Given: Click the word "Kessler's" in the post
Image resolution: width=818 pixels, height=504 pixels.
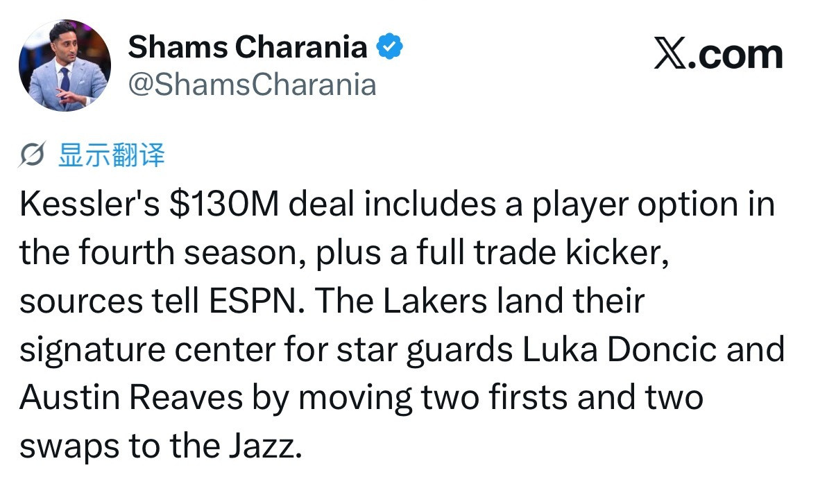Looking at the screenshot, I should coord(90,204).
